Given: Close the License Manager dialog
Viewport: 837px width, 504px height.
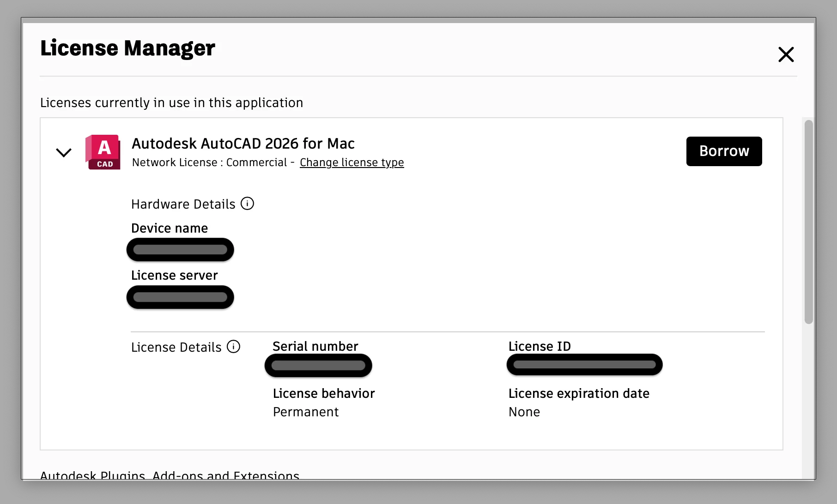Looking at the screenshot, I should (786, 54).
